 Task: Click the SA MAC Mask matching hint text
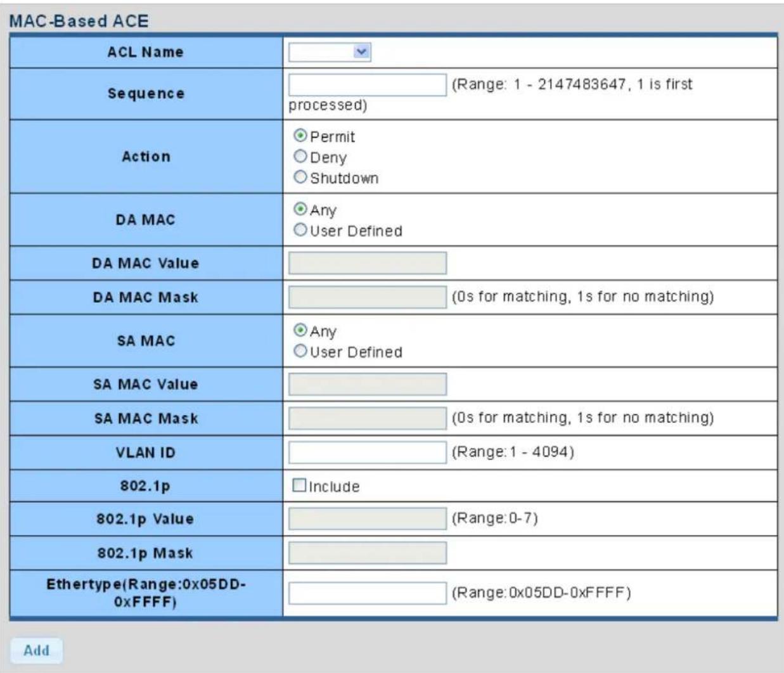tap(582, 418)
